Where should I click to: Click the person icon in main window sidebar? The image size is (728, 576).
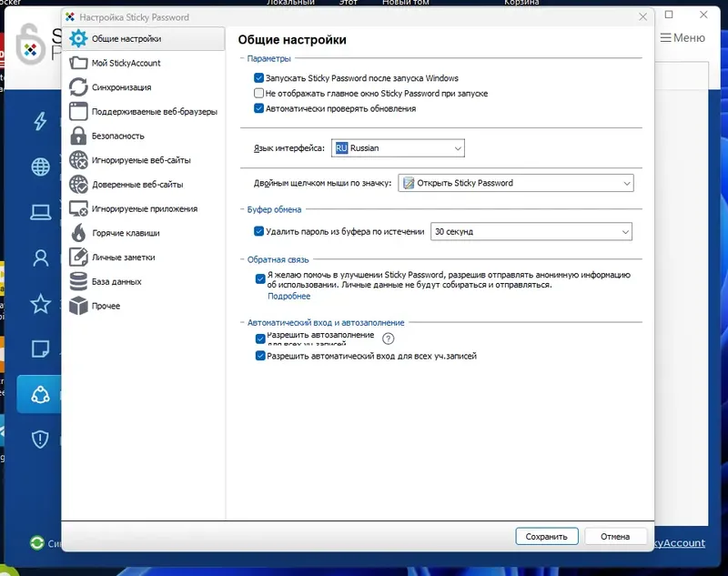coord(40,258)
